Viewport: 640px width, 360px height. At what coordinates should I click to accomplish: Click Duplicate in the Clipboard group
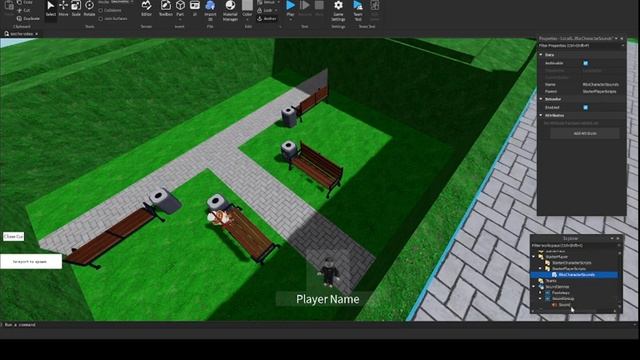[x=28, y=18]
